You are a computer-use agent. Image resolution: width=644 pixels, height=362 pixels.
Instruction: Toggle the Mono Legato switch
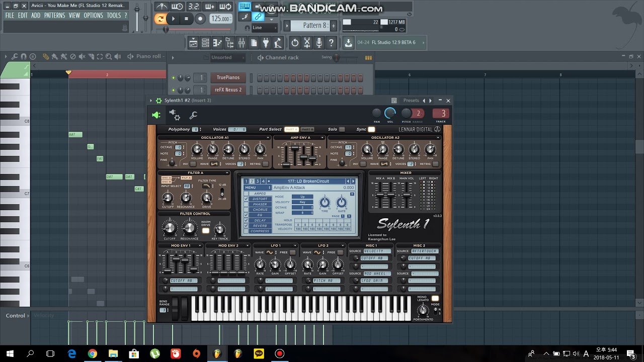click(435, 299)
